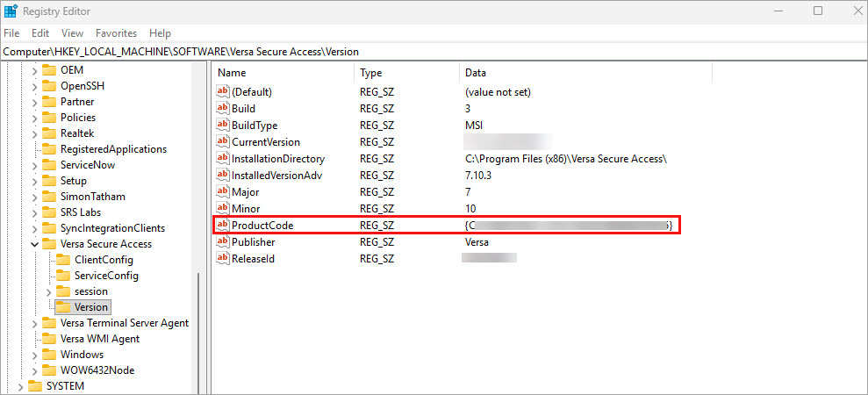Open the Edit menu
This screenshot has height=395, width=868.
[40, 33]
